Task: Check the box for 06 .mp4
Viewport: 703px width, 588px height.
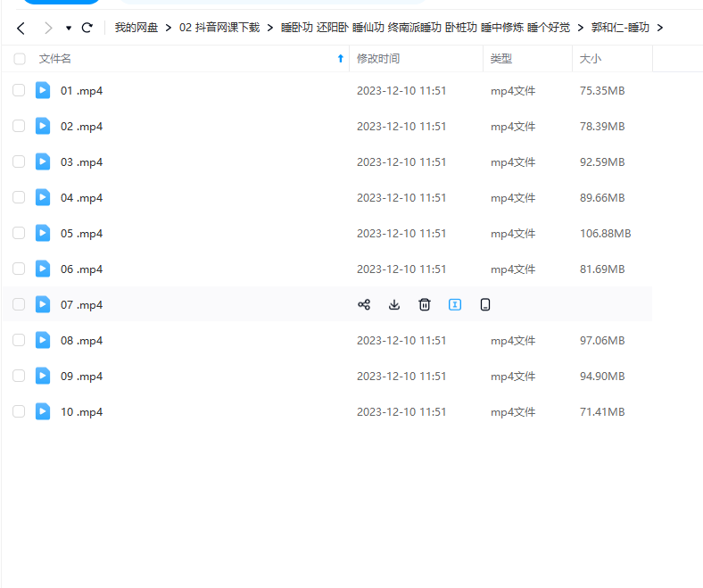Action: click(19, 269)
